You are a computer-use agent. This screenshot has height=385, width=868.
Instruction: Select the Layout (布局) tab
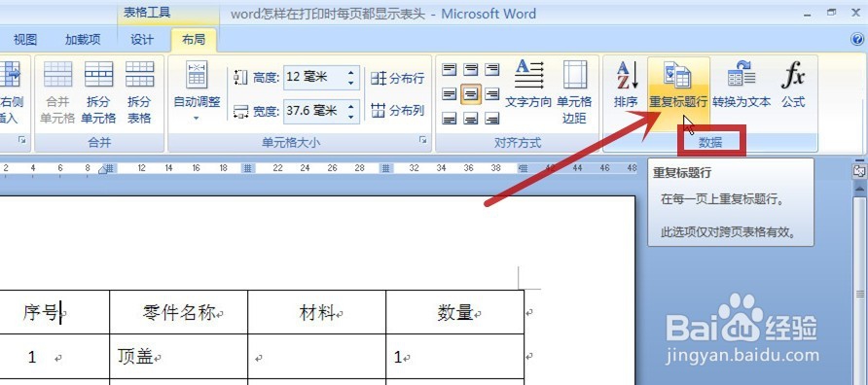click(x=194, y=39)
